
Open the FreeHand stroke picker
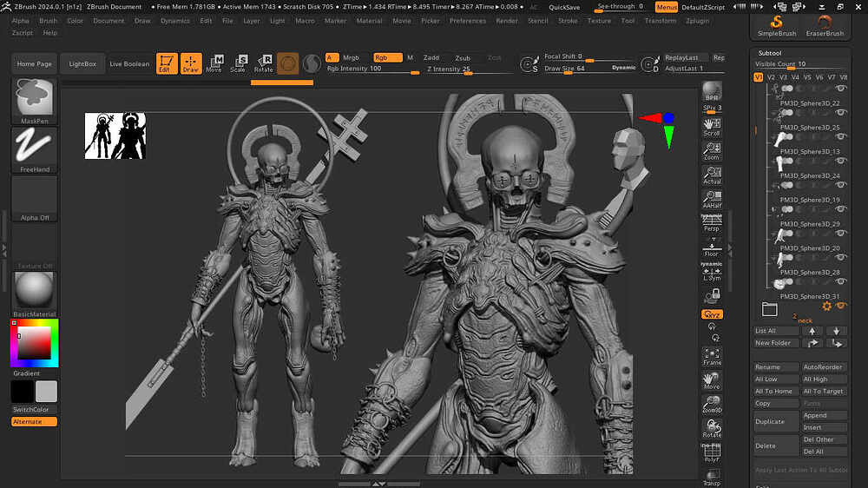coord(35,149)
